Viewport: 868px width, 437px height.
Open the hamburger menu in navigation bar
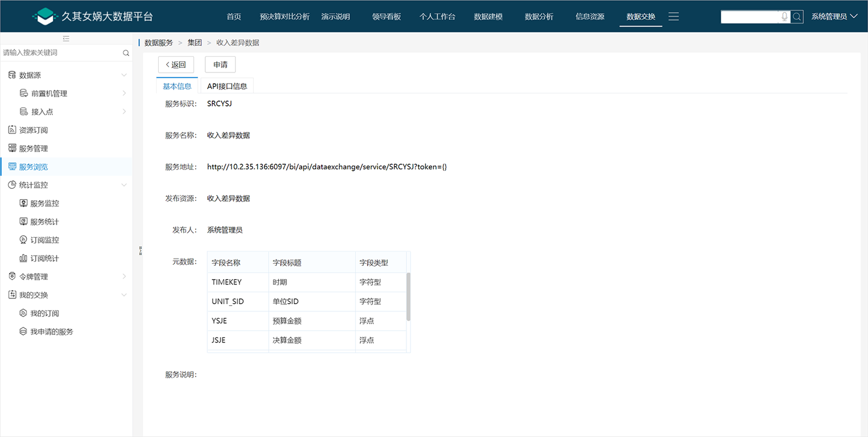pyautogui.click(x=674, y=16)
